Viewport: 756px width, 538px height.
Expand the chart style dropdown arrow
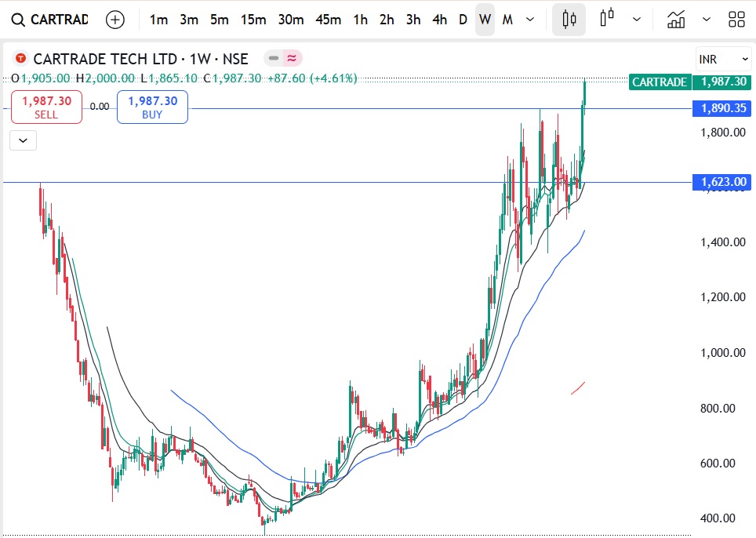637,20
